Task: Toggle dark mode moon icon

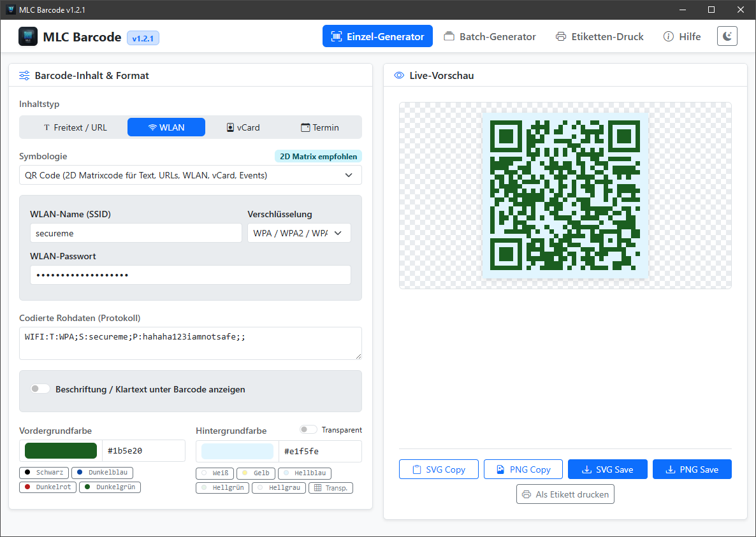Action: (x=727, y=36)
